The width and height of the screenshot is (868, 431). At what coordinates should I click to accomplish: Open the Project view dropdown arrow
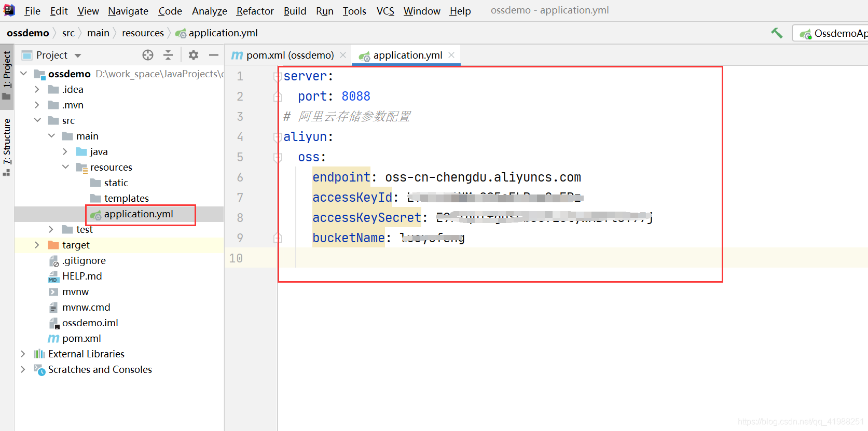[x=78, y=55]
